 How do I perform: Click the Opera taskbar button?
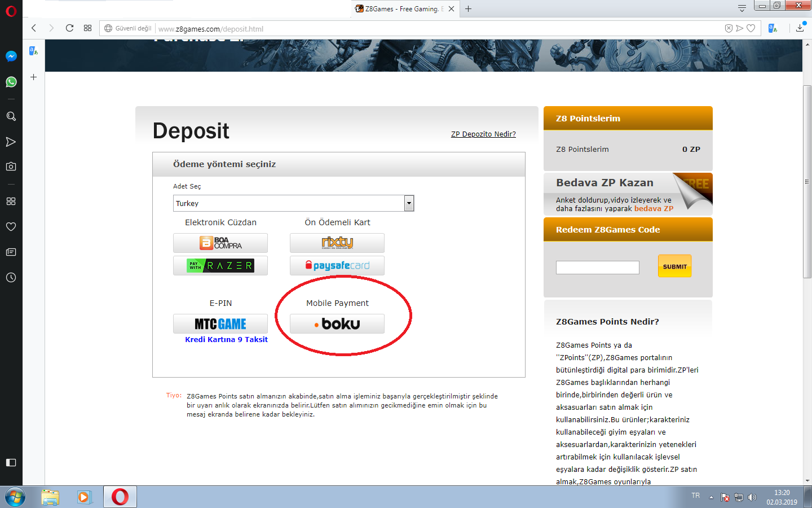click(120, 497)
